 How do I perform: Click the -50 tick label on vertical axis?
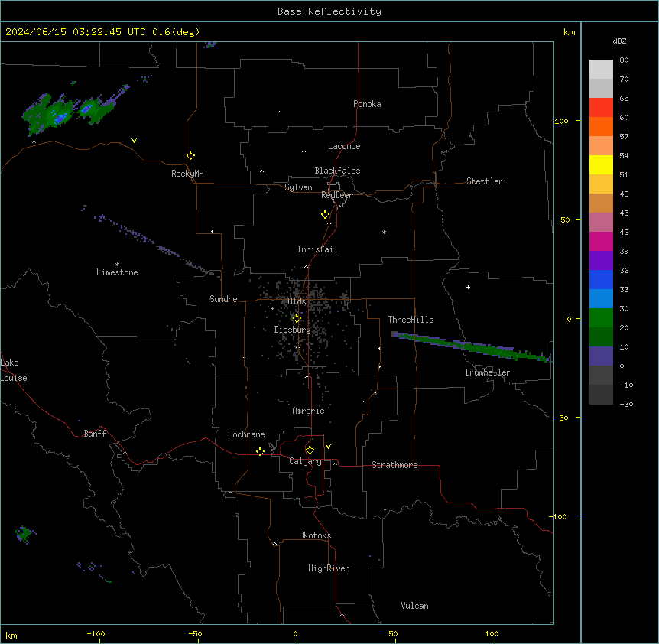[561, 418]
